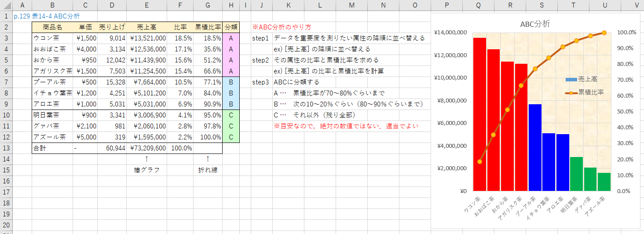Viewport: 644px width, 234px height.
Task: Select the イチョウ葉茶 product cell
Action: [52, 93]
